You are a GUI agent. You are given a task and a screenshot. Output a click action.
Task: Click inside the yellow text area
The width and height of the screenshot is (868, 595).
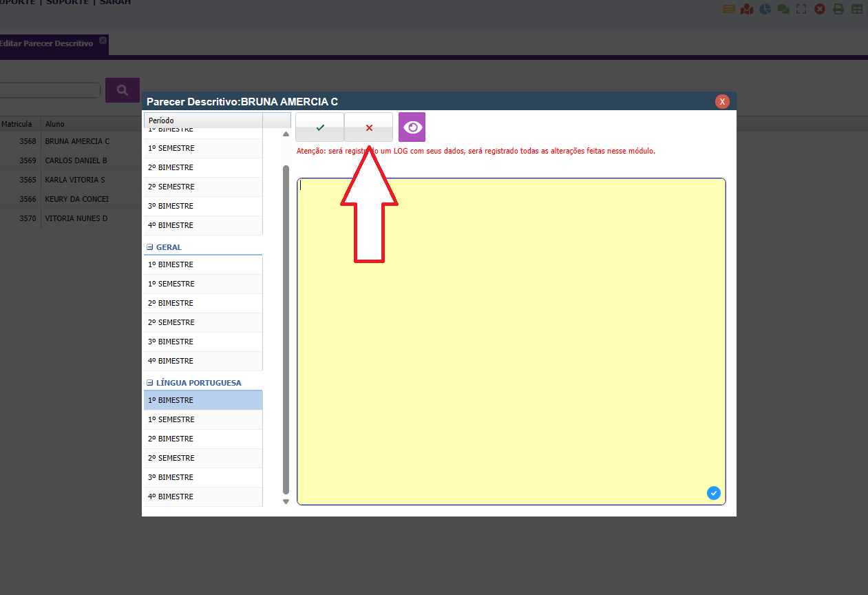click(x=511, y=341)
